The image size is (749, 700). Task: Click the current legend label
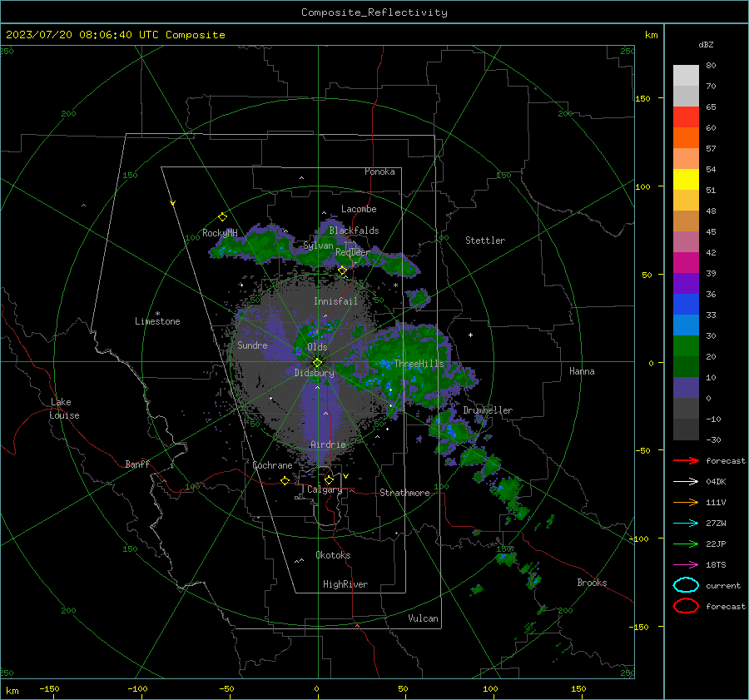point(723,586)
